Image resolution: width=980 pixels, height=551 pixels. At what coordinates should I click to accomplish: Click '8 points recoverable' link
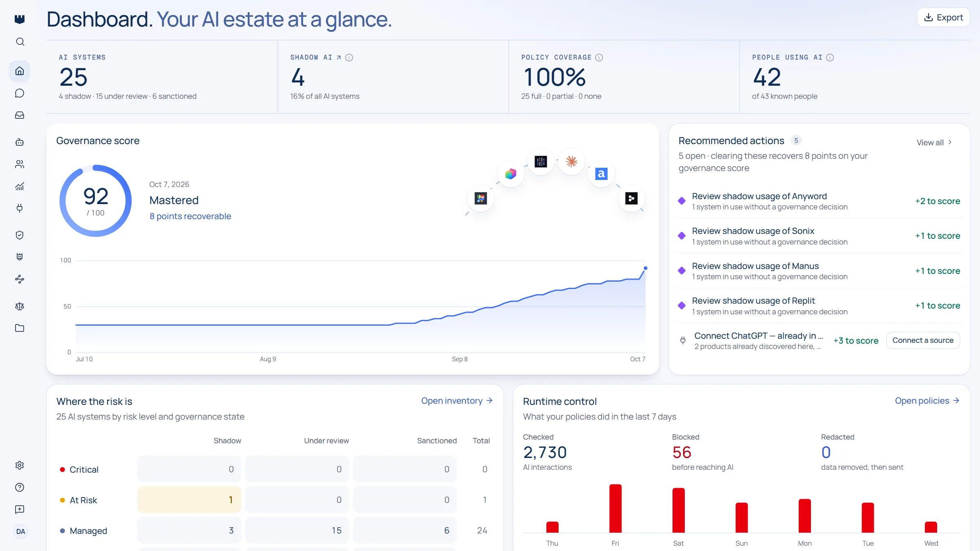point(190,216)
